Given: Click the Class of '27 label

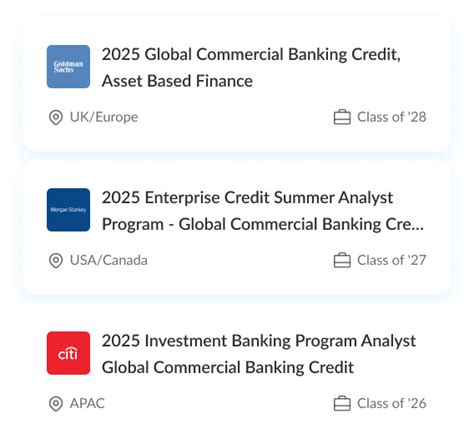Looking at the screenshot, I should 392,260.
